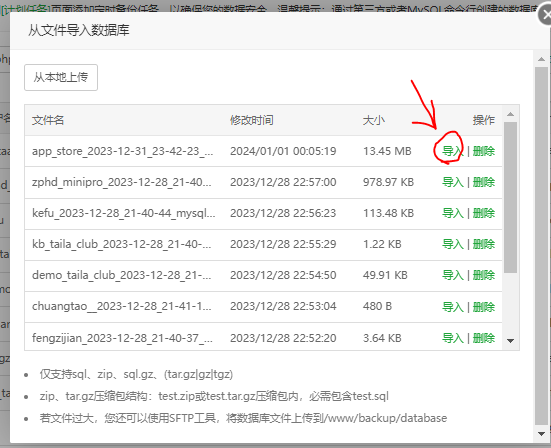Select file name chuangtao__2023-12-28_21-41-1

[122, 306]
